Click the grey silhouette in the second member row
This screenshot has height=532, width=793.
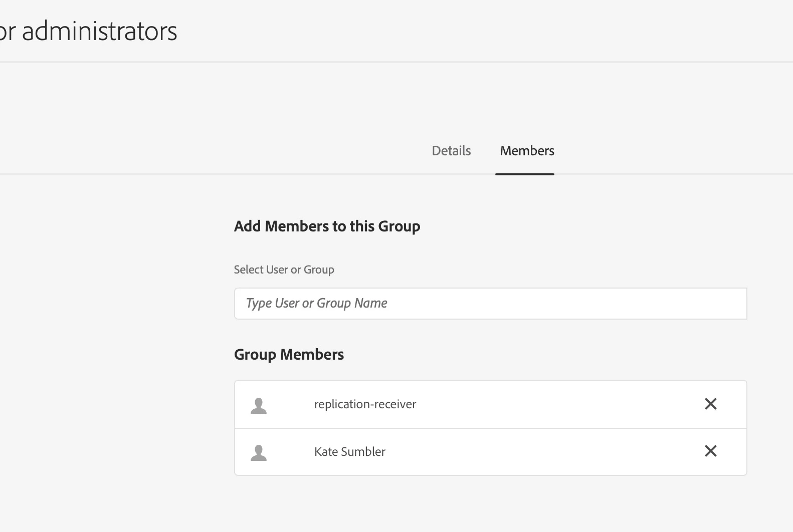[x=259, y=452]
